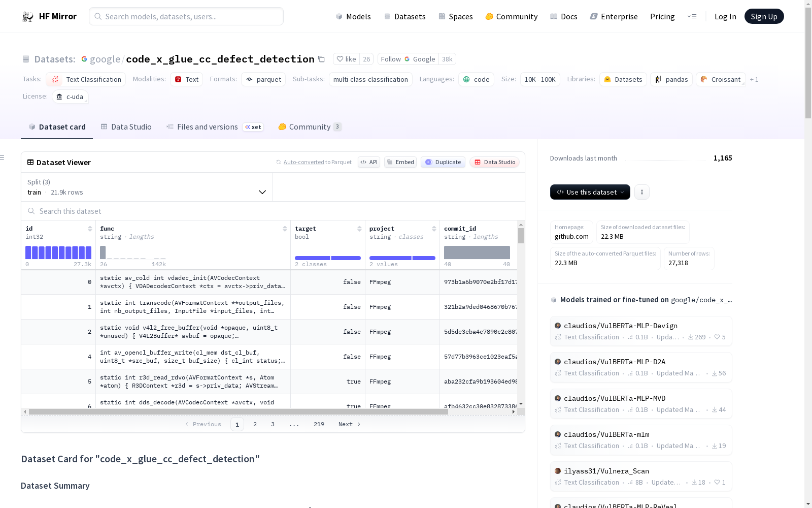Click the Datasets library tag
Viewport: 812px width, 508px height.
[623, 79]
